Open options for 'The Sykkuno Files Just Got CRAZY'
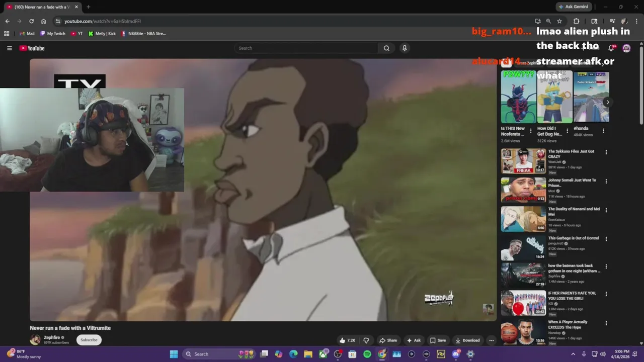 click(606, 152)
